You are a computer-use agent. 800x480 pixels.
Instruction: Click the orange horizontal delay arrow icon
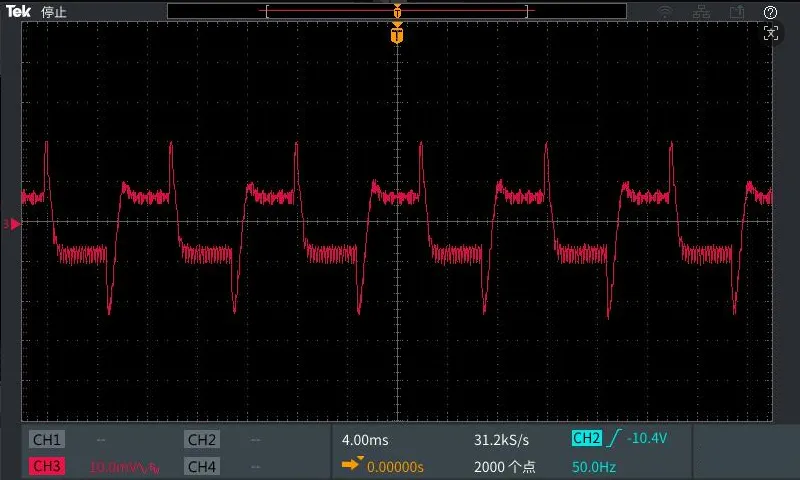point(352,464)
